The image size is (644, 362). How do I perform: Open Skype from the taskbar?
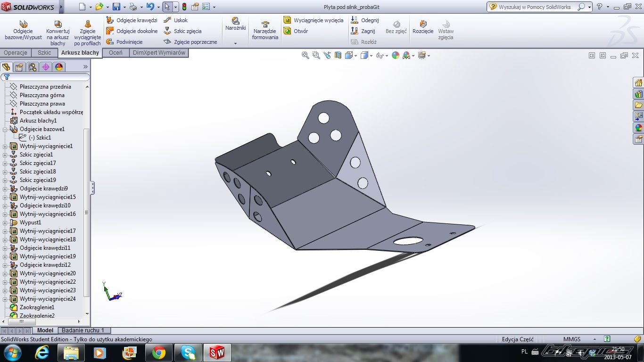(188, 353)
